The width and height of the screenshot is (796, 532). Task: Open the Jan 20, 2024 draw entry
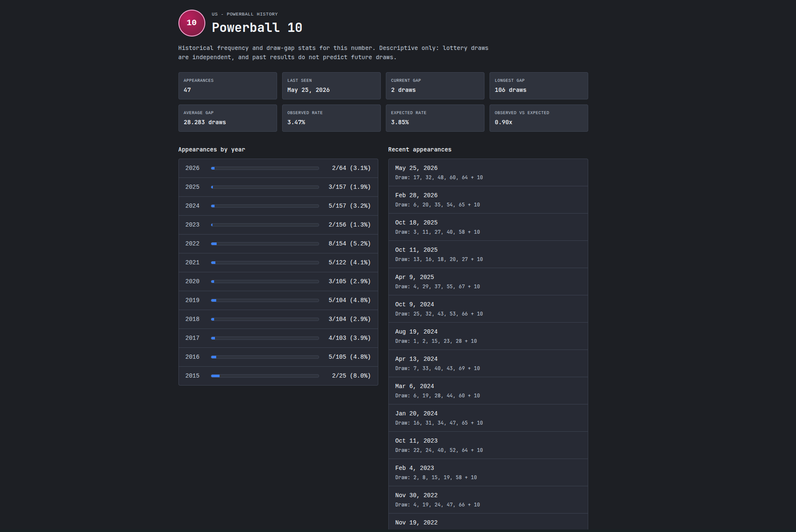(x=488, y=418)
